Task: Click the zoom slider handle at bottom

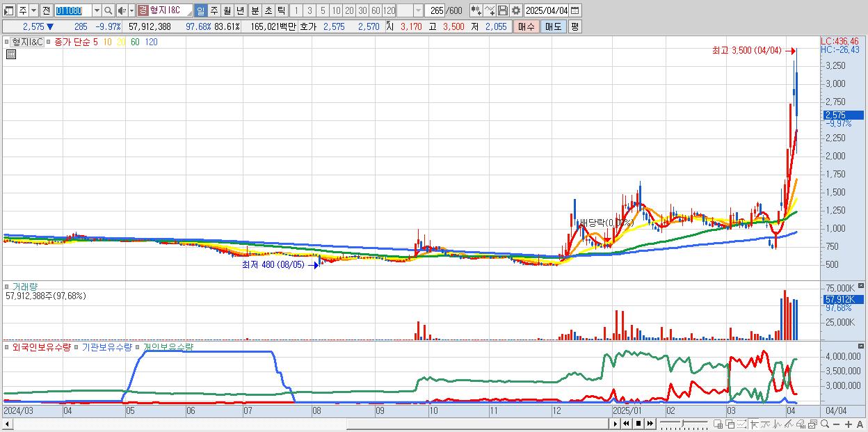Action: coord(683,424)
